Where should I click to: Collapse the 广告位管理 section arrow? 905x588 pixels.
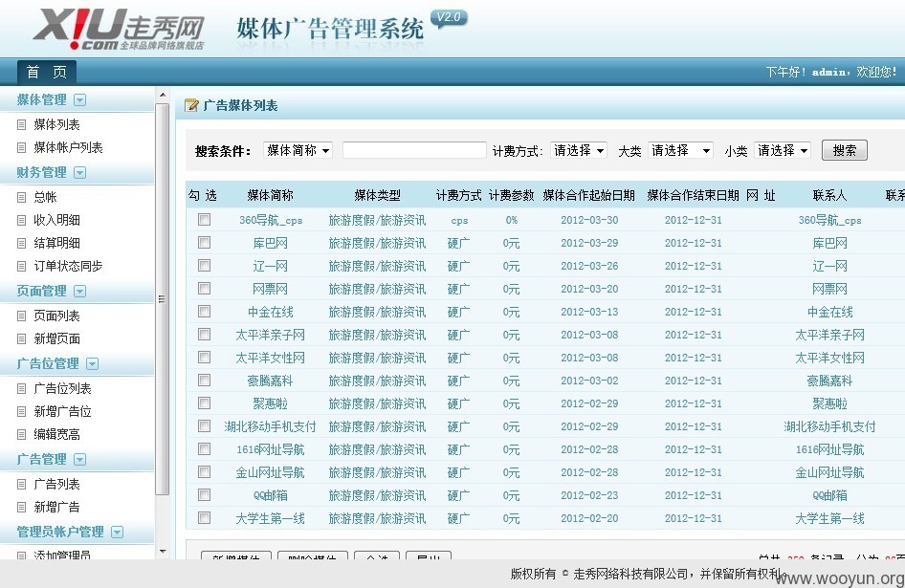click(93, 363)
